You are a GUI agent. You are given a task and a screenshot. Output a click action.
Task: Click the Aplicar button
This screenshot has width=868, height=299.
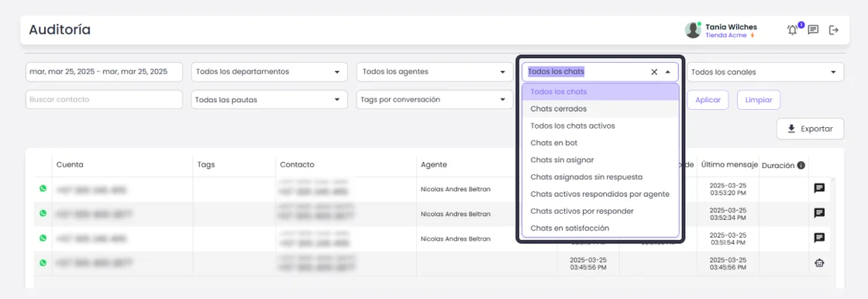point(708,100)
